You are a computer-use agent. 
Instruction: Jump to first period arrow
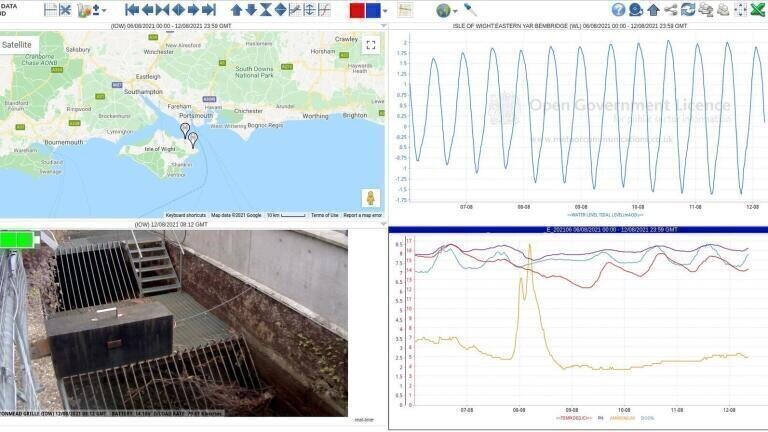[132, 10]
